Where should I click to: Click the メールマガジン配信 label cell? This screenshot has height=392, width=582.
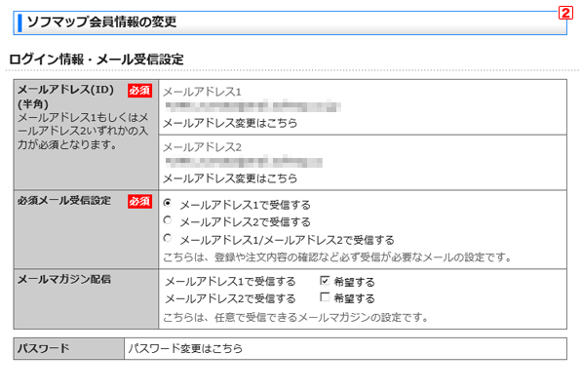pos(86,298)
